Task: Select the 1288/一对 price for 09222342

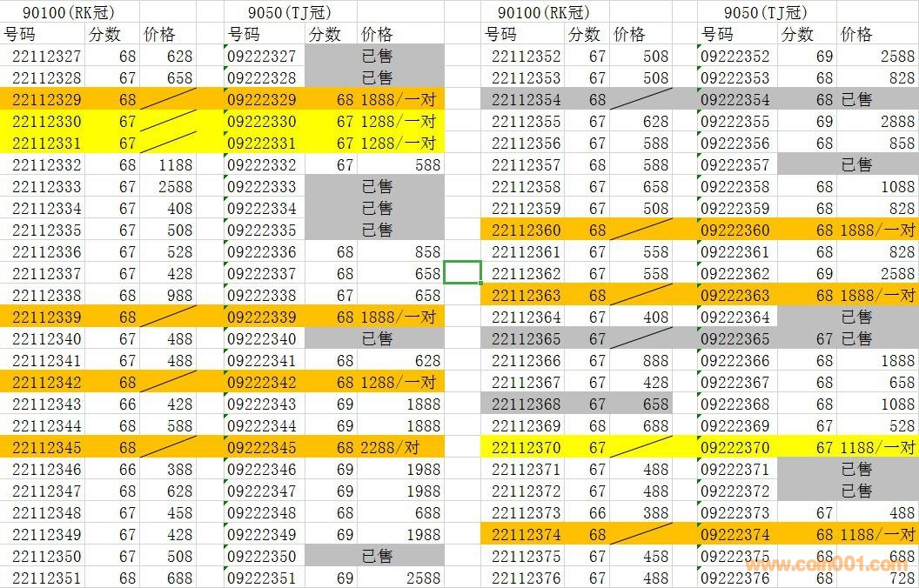Action: pyautogui.click(x=399, y=382)
